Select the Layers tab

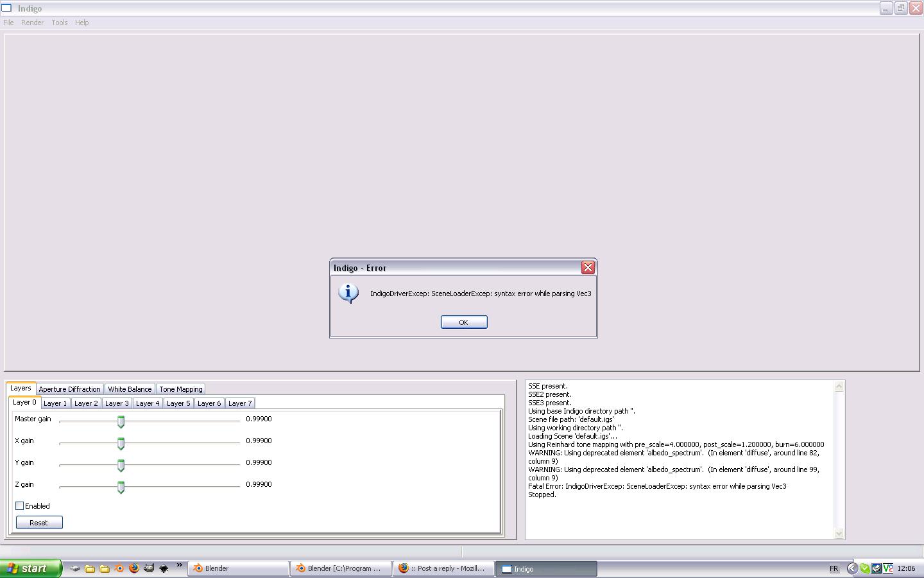[21, 388]
